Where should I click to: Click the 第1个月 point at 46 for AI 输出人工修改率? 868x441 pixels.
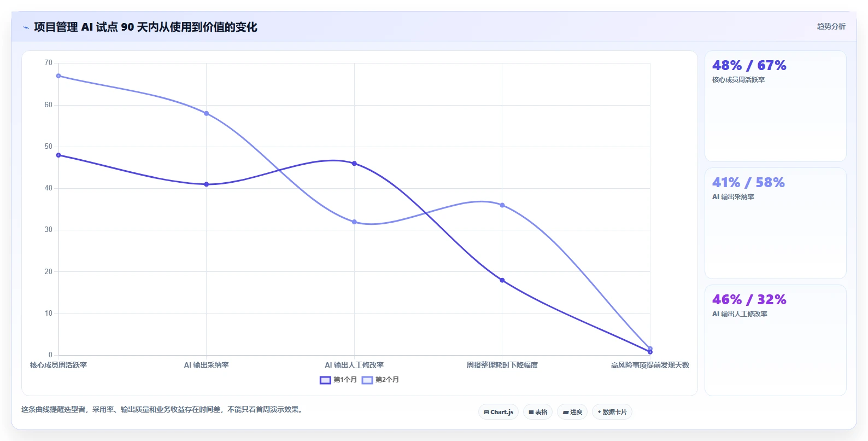point(354,164)
